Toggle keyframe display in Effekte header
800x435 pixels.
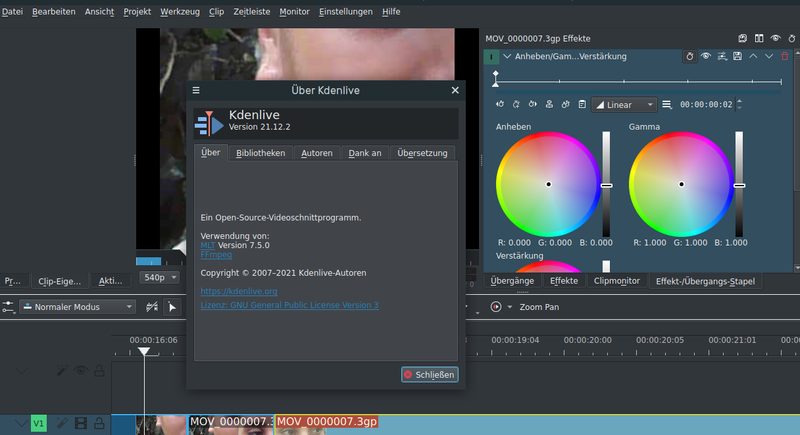pos(792,38)
